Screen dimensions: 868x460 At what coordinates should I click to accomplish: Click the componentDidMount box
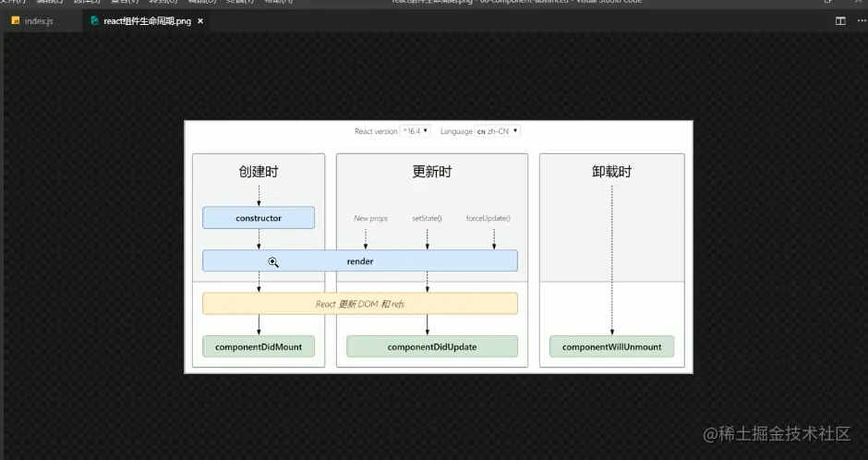pos(259,347)
